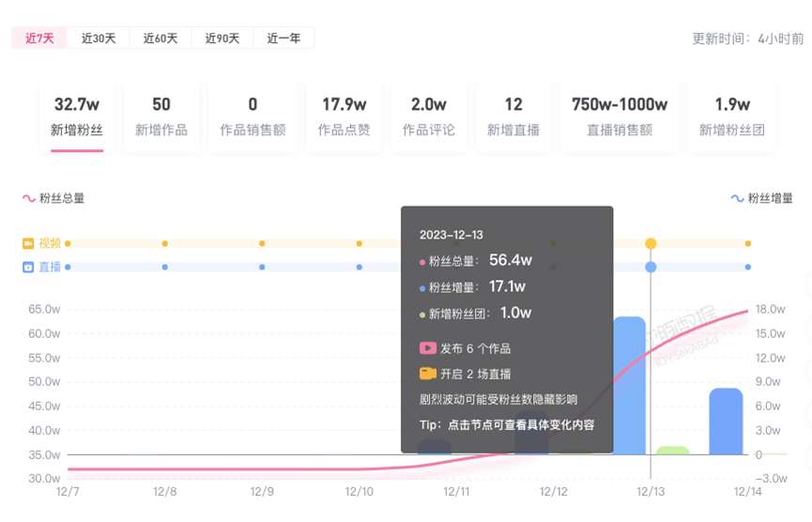Switch to the 近60天 tab

[x=160, y=38]
